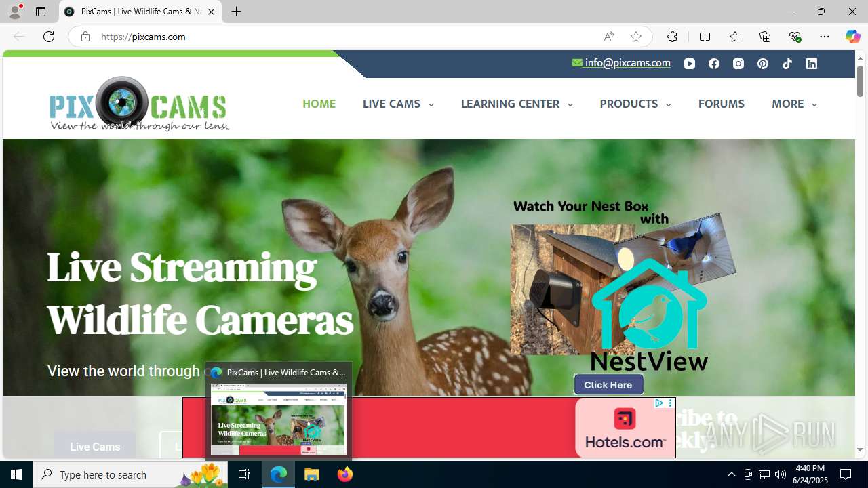The height and width of the screenshot is (488, 868).
Task: Open PixCams Facebook page icon
Action: (x=714, y=64)
